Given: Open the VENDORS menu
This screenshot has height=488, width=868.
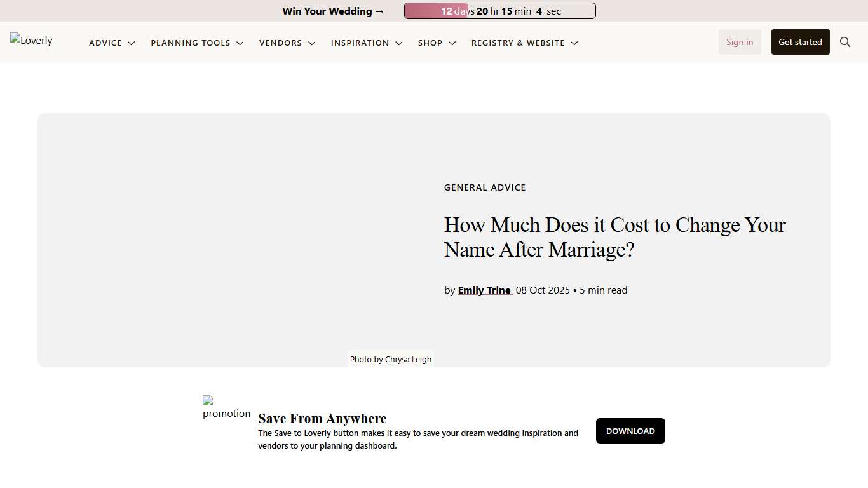Looking at the screenshot, I should (280, 43).
